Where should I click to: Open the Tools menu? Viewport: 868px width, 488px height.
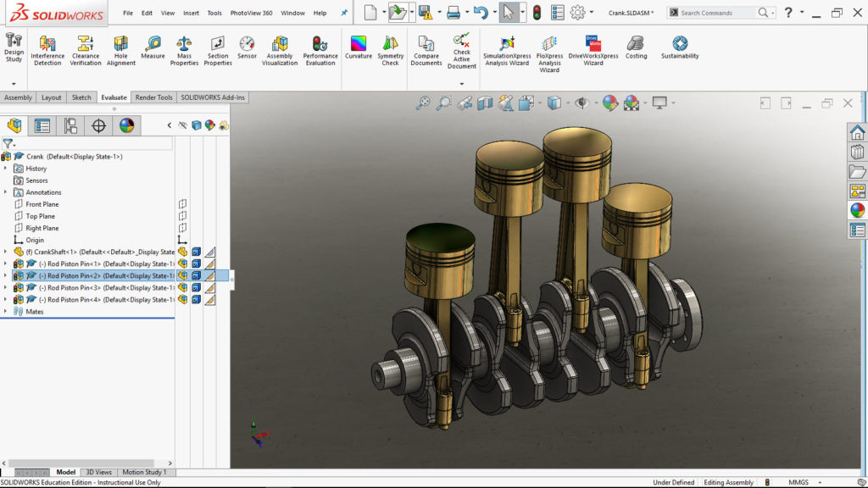click(214, 13)
